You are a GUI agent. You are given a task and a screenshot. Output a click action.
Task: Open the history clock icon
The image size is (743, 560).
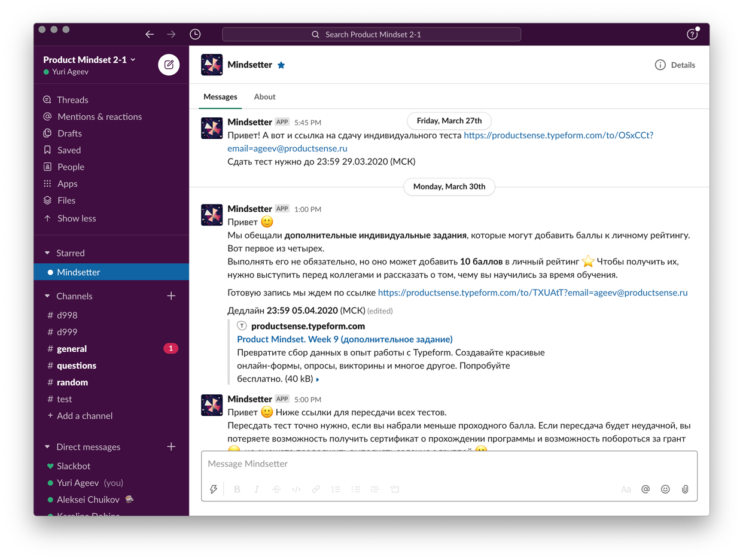click(195, 35)
